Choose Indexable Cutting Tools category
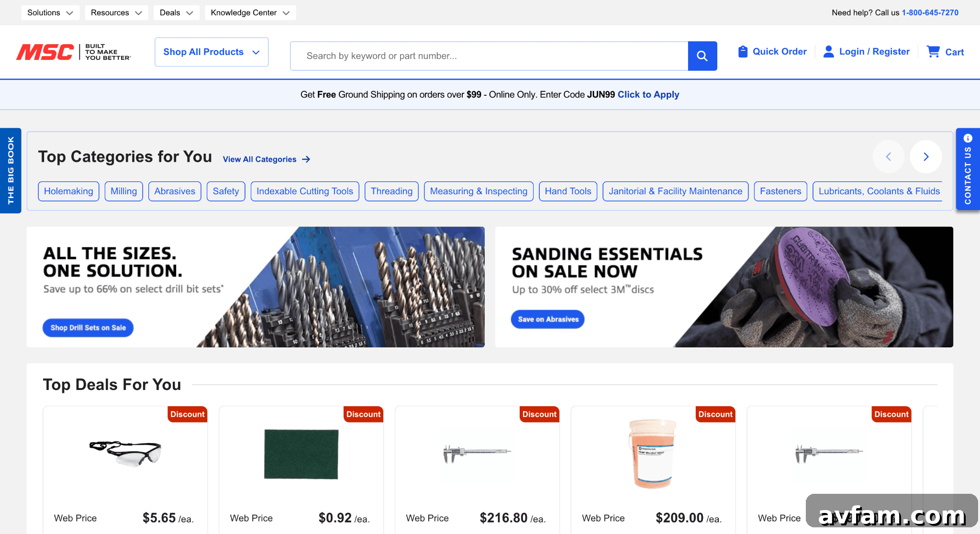The image size is (980, 534). [x=305, y=191]
